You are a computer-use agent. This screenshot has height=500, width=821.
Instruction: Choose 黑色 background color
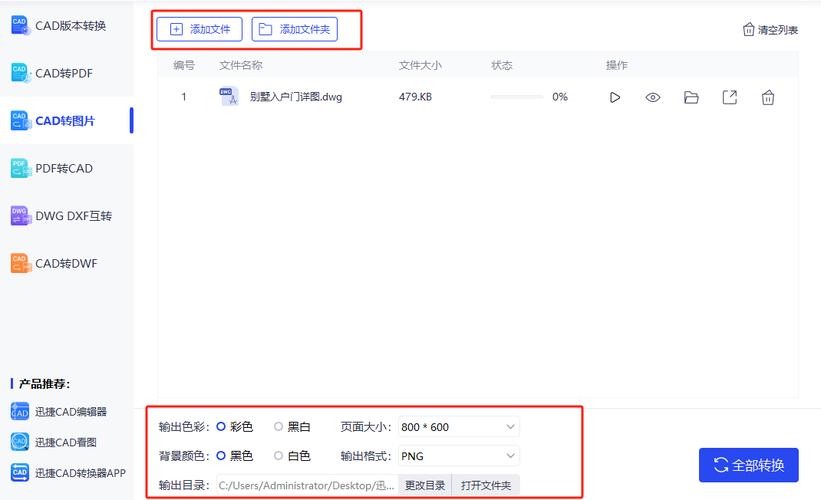coord(235,456)
